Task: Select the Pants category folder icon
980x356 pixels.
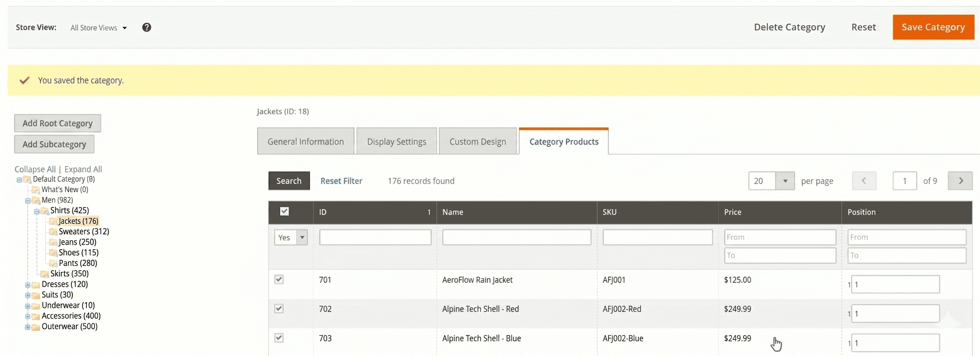Action: (x=53, y=263)
